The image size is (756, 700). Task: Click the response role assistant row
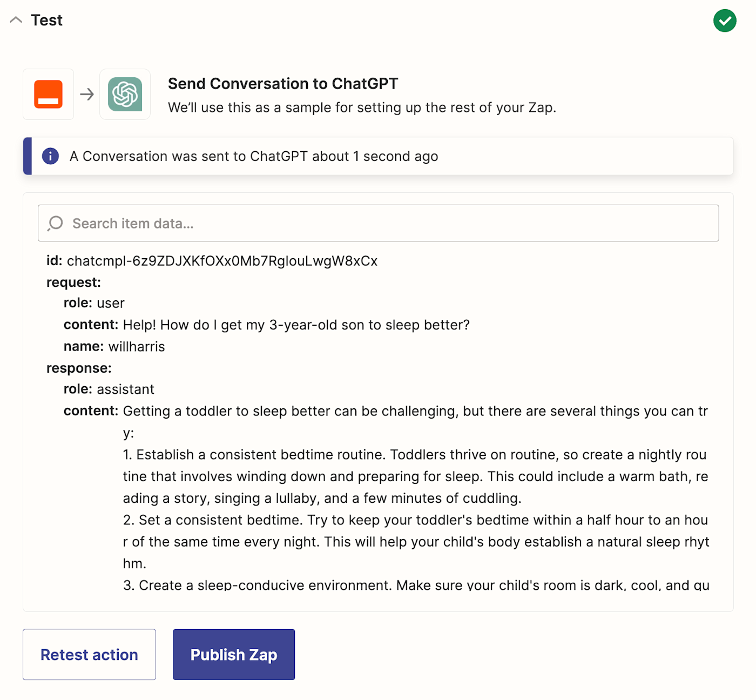pos(109,389)
